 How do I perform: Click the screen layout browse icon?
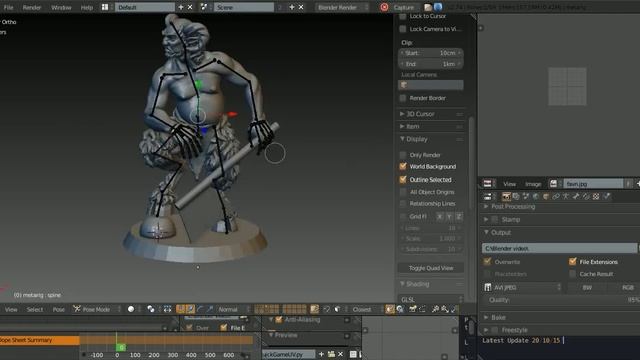105,7
